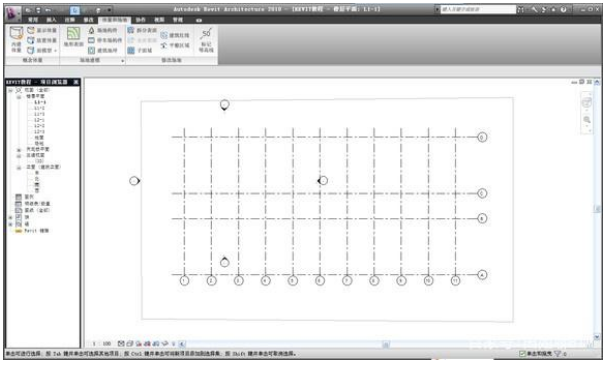Click the Place Mass tool
This screenshot has width=612, height=365.
click(x=42, y=40)
